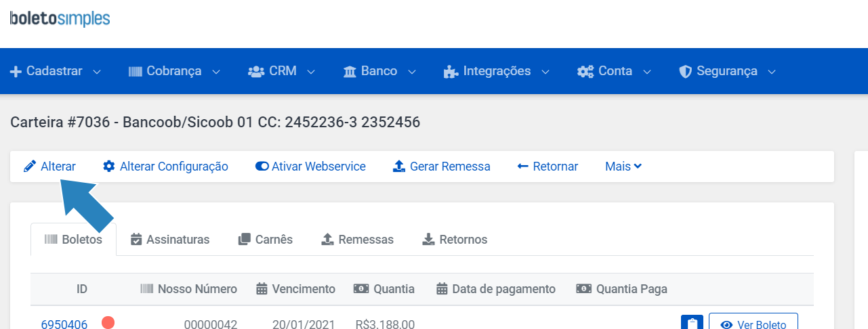Click the R$3.188,00 amount cell
This screenshot has width=868, height=329.
pyautogui.click(x=385, y=324)
